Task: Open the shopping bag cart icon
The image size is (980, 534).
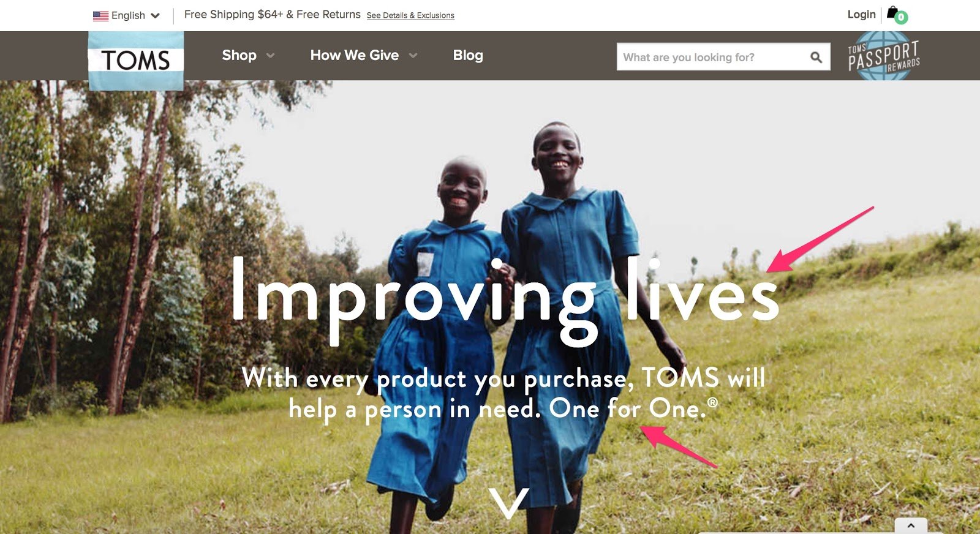Action: click(893, 13)
